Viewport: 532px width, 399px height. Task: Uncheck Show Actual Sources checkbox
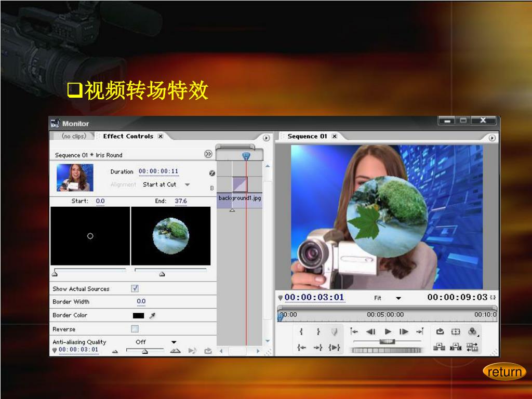[135, 288]
